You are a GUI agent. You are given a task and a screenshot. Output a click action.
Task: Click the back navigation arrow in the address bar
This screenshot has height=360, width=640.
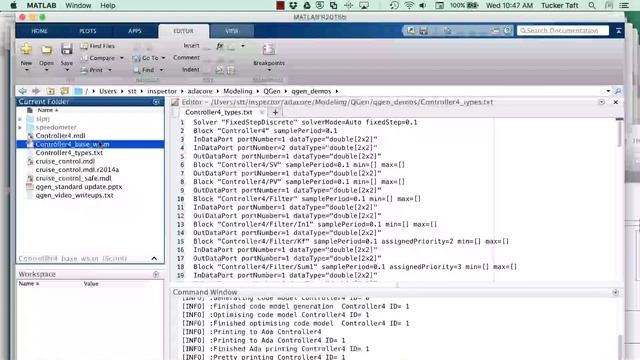point(22,91)
